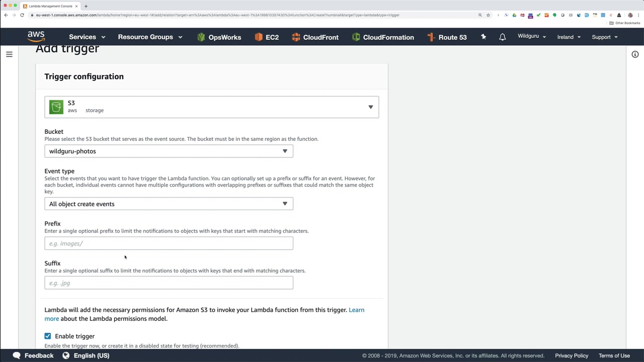Screen dimensions: 644x362
Task: Click into the Prefix input field
Action: 169,243
